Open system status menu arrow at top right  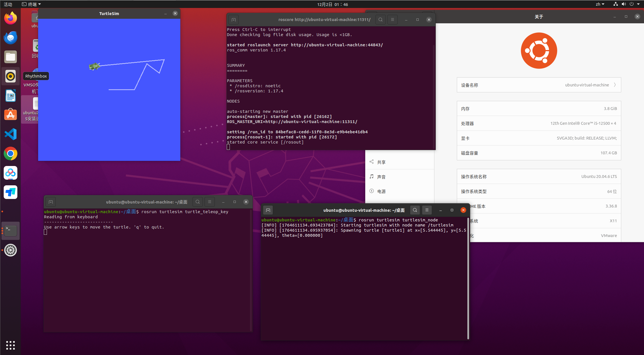(x=638, y=4)
